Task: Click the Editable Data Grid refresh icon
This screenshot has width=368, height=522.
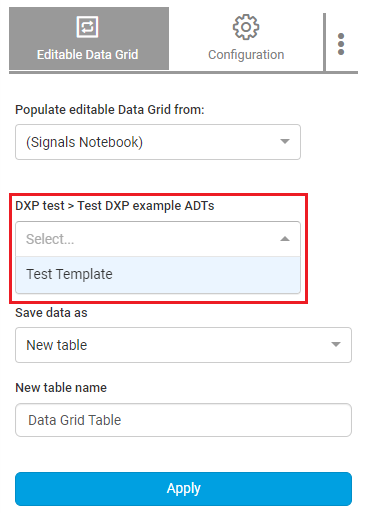Action: [x=87, y=27]
